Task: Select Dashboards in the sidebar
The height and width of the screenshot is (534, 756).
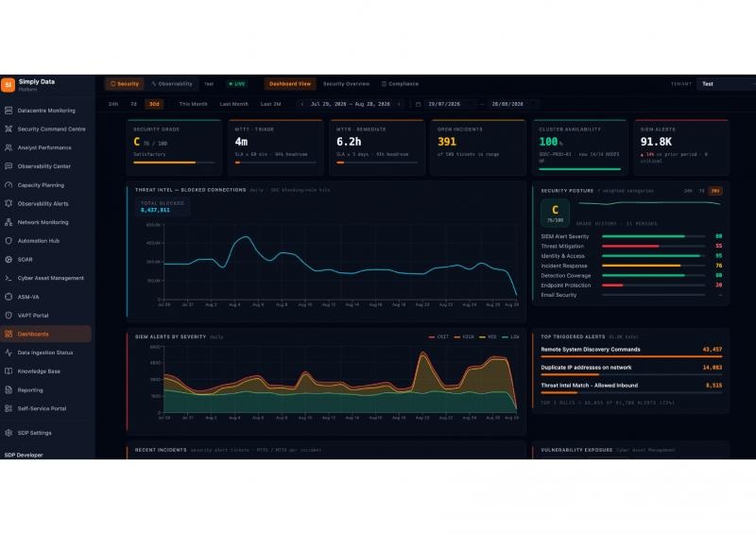Action: pyautogui.click(x=45, y=334)
